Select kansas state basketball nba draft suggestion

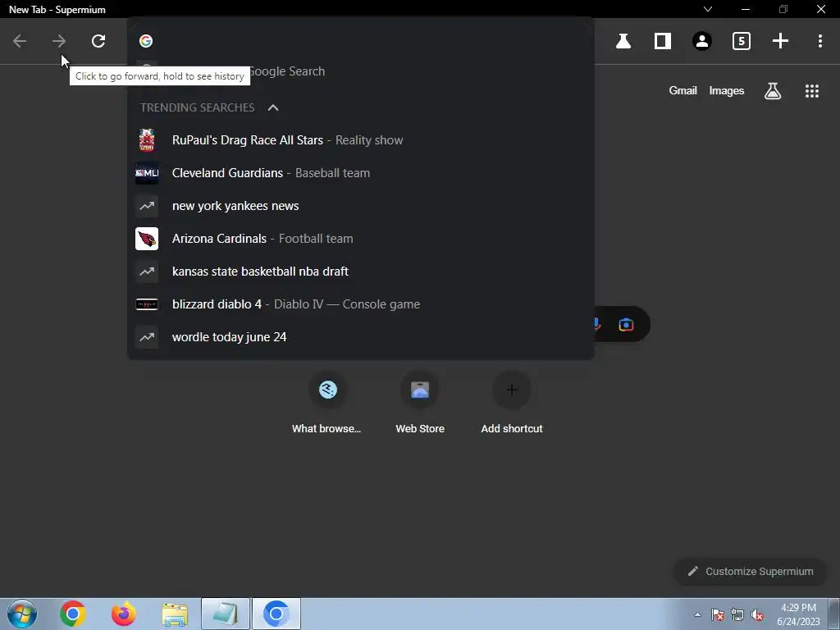[x=361, y=271]
